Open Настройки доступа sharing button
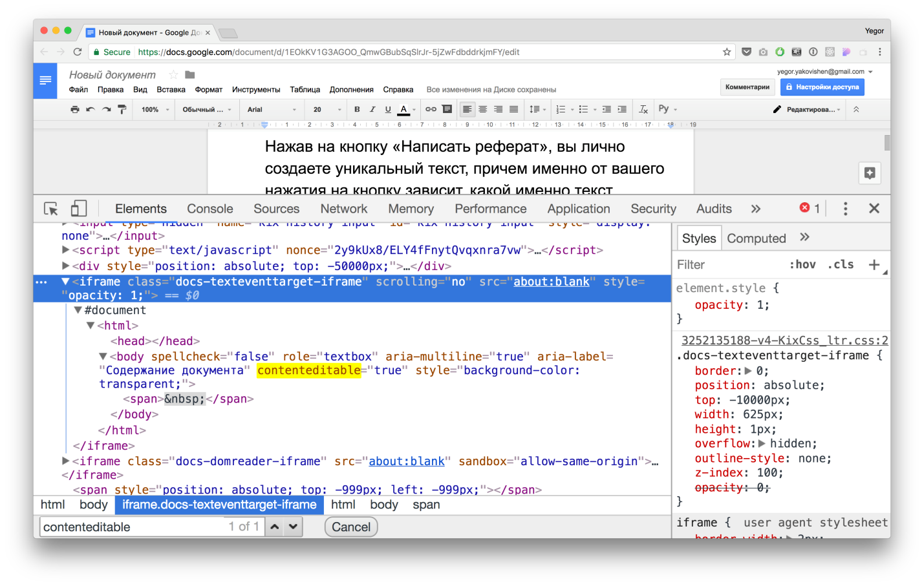Viewport: 924px width, 586px height. 822,87
